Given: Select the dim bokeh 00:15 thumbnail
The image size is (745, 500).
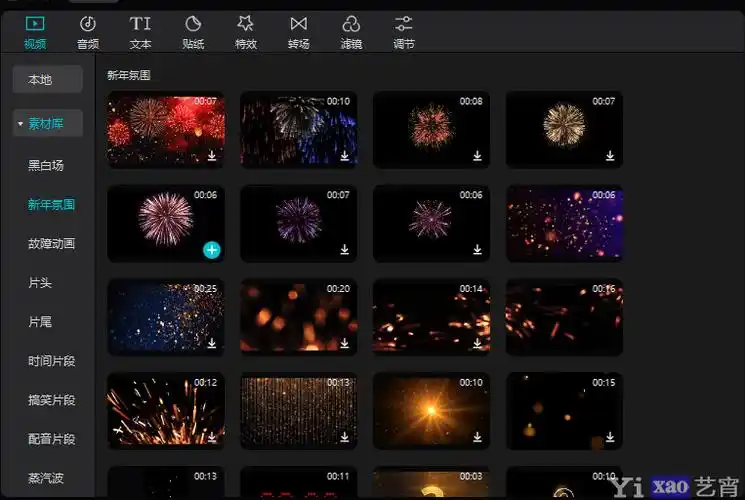Looking at the screenshot, I should coord(564,411).
